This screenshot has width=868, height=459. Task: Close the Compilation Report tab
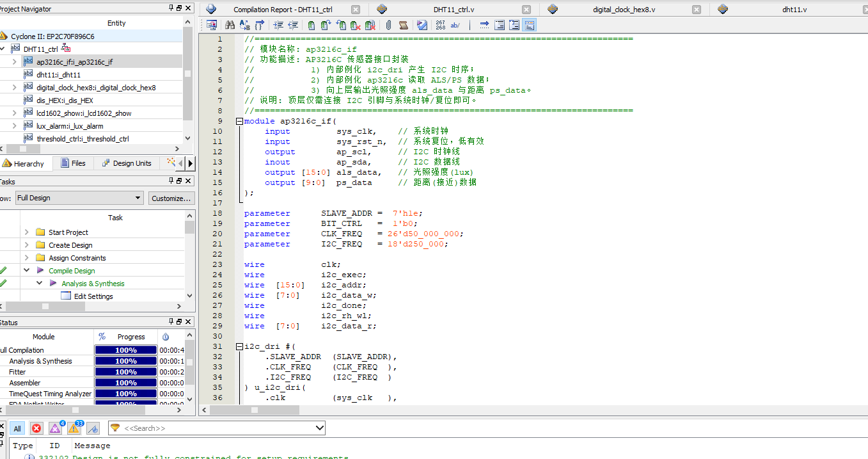[x=356, y=10]
